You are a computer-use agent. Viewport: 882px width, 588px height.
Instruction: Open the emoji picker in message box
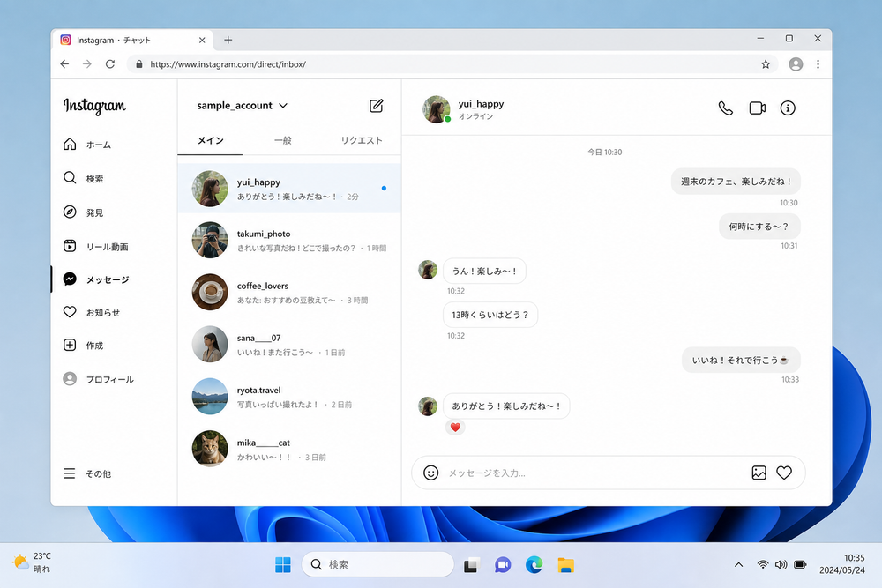(x=431, y=473)
